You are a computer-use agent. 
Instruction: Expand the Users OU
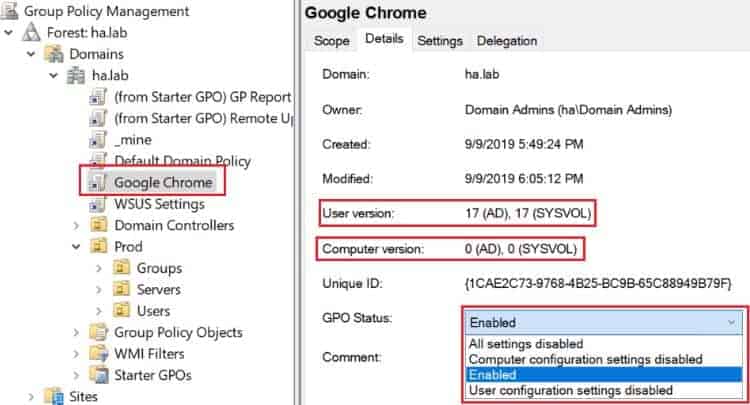tap(99, 311)
